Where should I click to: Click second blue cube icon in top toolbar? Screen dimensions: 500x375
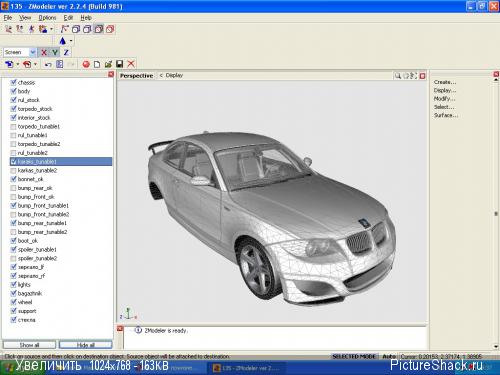click(x=87, y=29)
